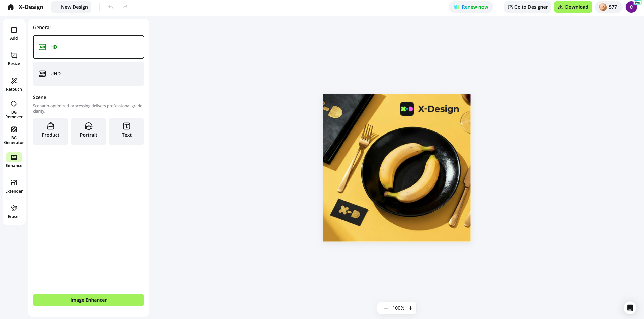Image resolution: width=644 pixels, height=319 pixels.
Task: Open the BG Generator tool
Action: tap(14, 135)
